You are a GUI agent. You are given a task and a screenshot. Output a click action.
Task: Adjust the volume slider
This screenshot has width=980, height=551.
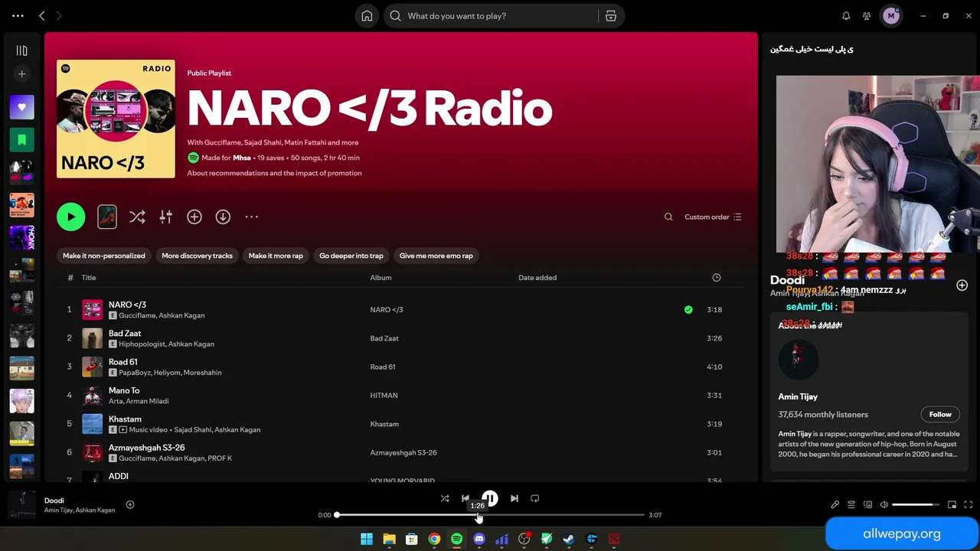[x=916, y=504]
